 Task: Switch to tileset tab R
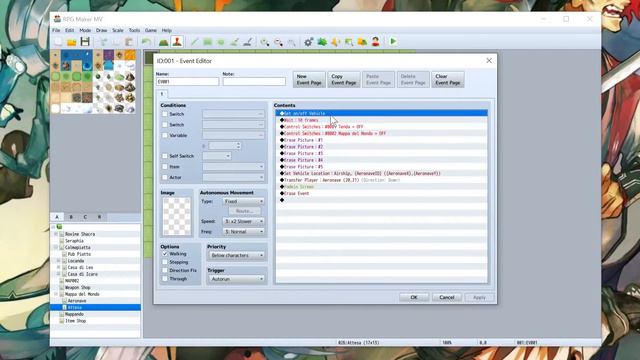click(99, 217)
